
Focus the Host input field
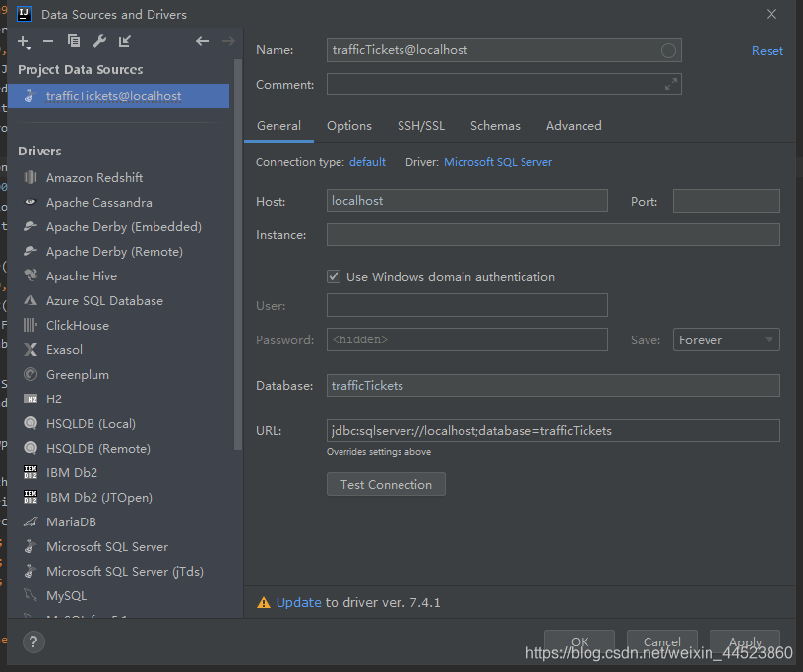pyautogui.click(x=467, y=201)
